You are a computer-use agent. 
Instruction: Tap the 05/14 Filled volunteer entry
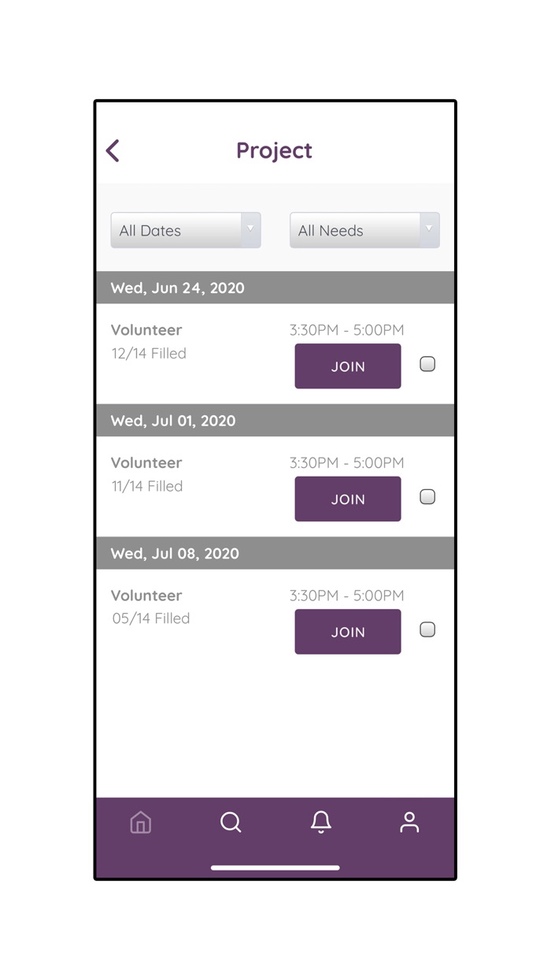150,618
